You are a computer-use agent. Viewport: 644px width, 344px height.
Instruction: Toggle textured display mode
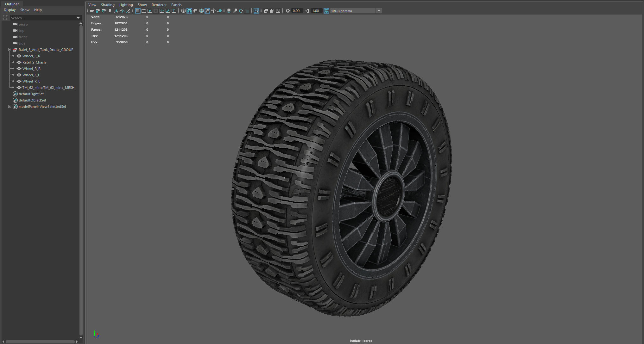point(207,11)
